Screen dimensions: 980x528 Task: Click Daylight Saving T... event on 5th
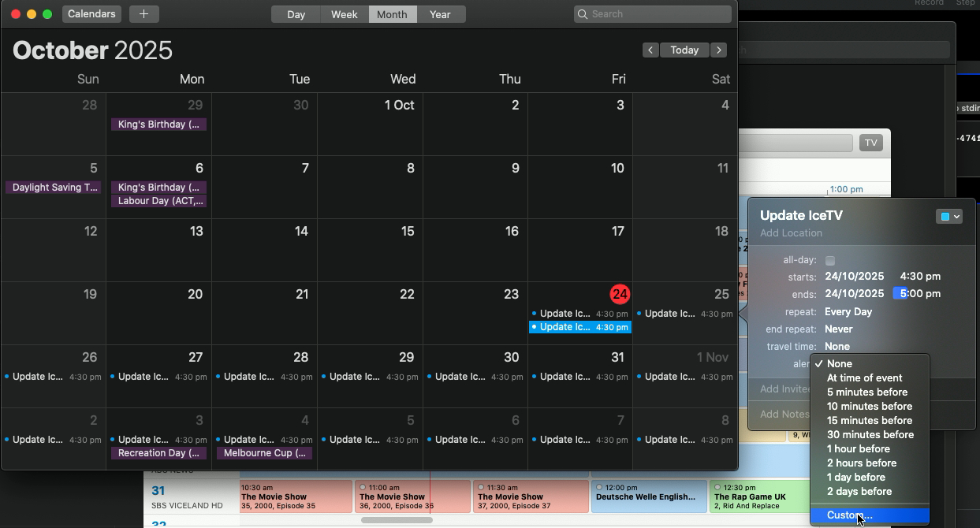(54, 188)
